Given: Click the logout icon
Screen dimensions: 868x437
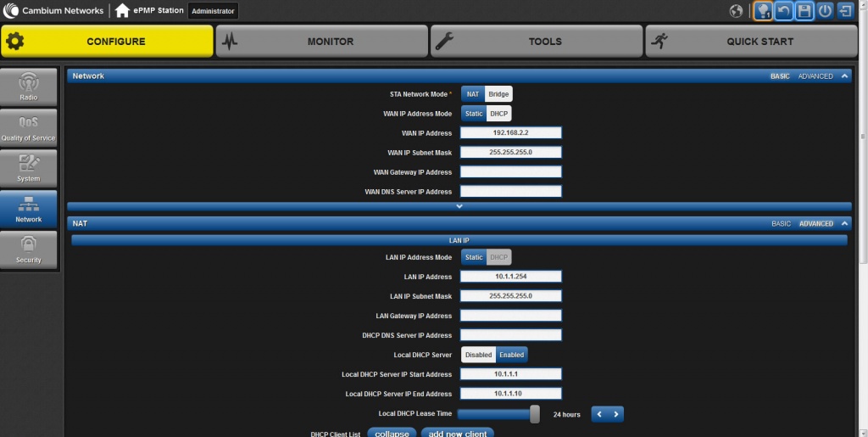Looking at the screenshot, I should pos(845,11).
